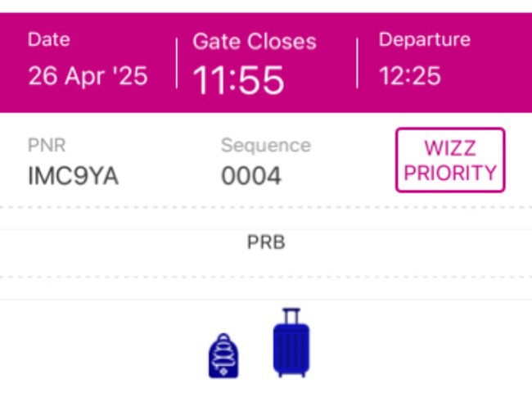Click the divider between Date and Gate Closes
532x397 pixels.
pos(177,61)
